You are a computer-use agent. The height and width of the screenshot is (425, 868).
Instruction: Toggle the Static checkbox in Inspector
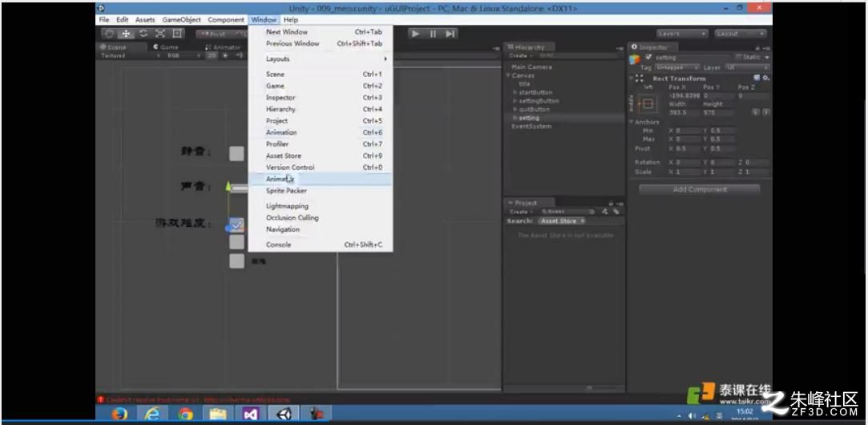(x=739, y=57)
